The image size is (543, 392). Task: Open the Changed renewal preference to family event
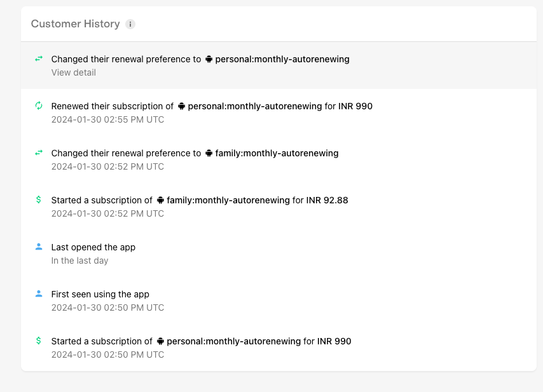pos(278,159)
